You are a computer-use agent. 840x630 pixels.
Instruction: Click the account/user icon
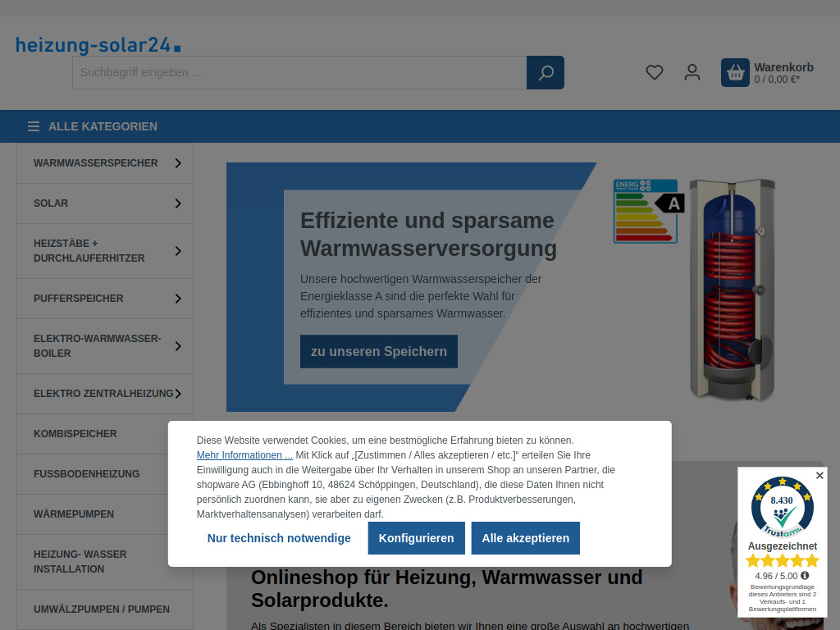(x=692, y=72)
